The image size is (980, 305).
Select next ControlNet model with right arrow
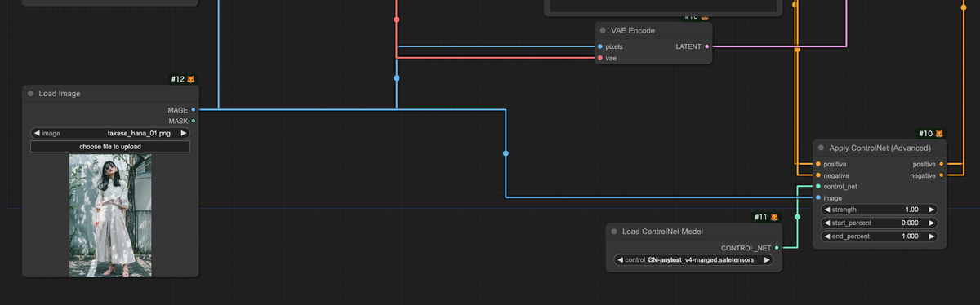point(767,260)
